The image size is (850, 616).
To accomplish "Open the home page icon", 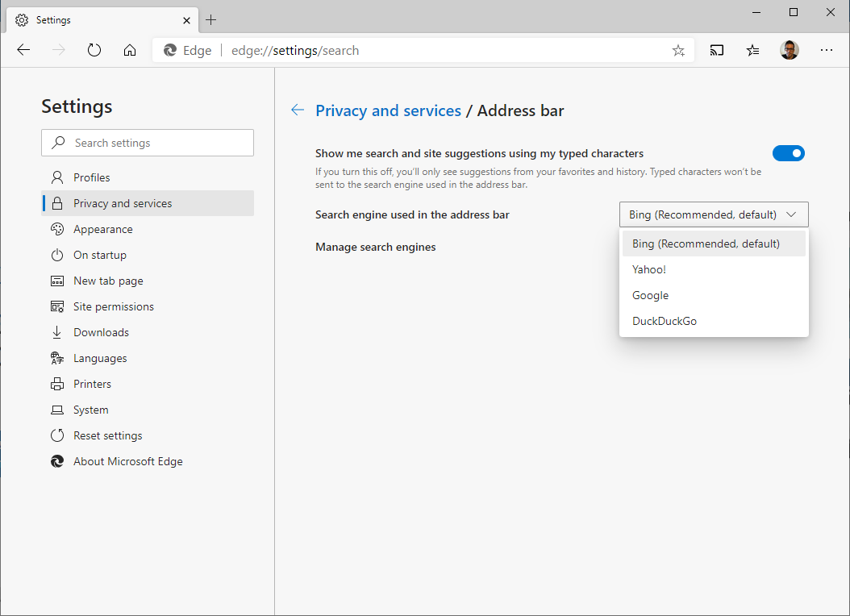I will point(130,50).
